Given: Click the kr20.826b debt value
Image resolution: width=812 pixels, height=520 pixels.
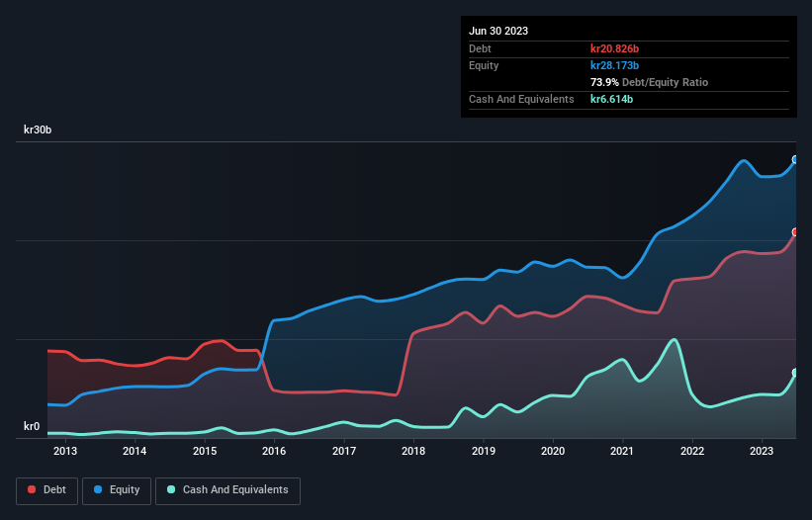Looking at the screenshot, I should pyautogui.click(x=615, y=48).
